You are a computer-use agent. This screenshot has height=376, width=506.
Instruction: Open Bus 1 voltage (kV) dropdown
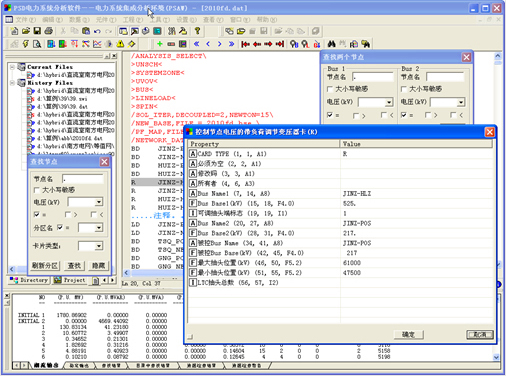(x=389, y=102)
